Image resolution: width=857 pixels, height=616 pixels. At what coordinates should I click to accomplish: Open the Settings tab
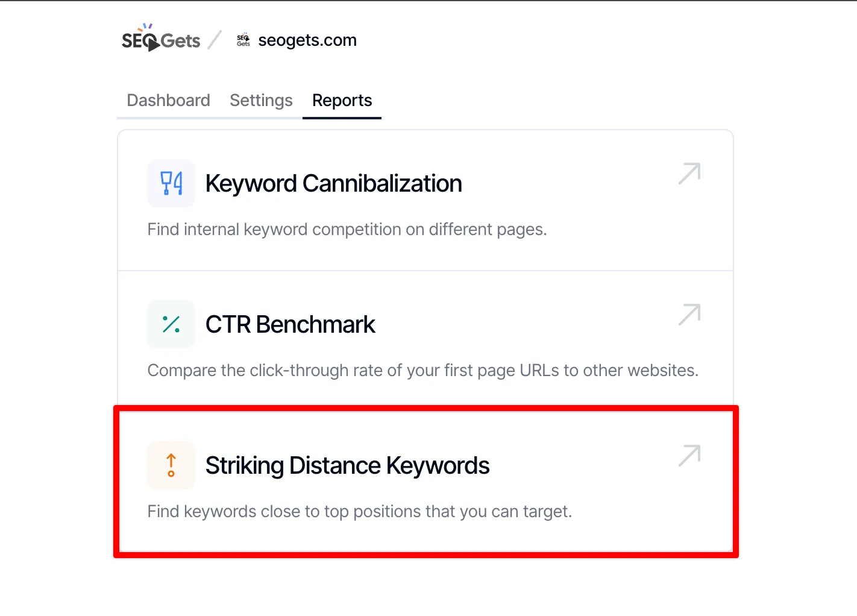coord(261,100)
